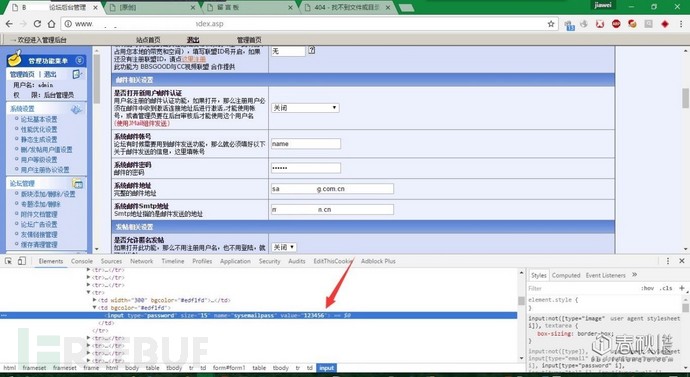Close the DevTools panel
This screenshot has width=690, height=377.
pyautogui.click(x=682, y=261)
